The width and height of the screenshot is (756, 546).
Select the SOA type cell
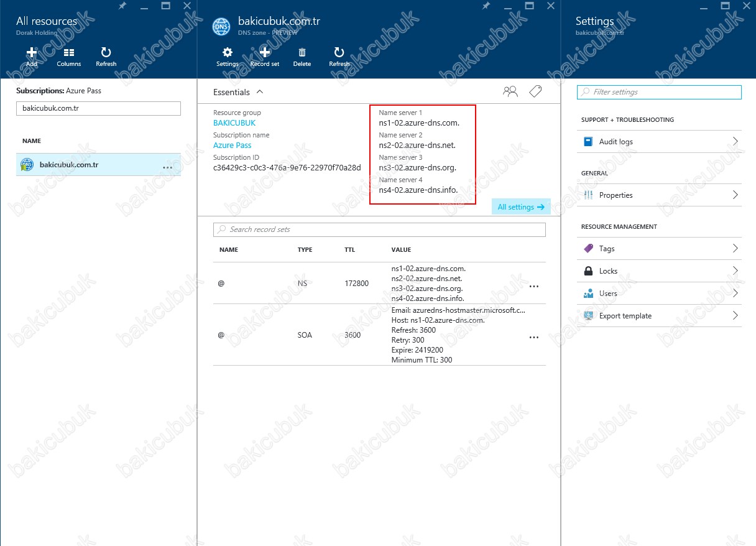[x=305, y=335]
